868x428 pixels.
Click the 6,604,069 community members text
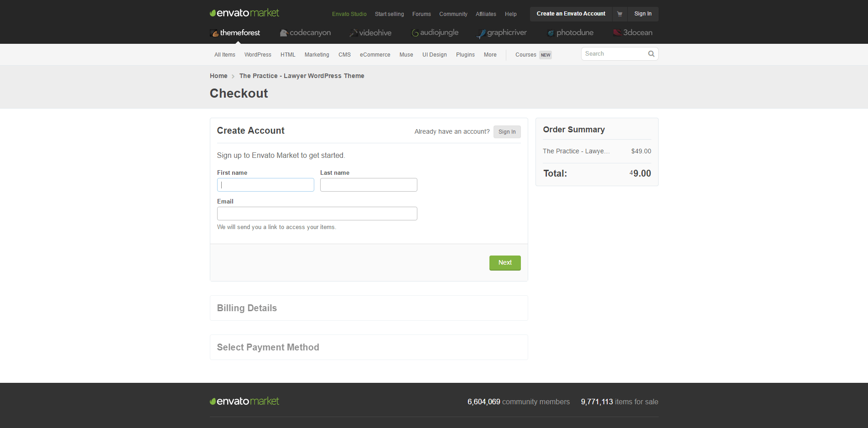tap(519, 402)
